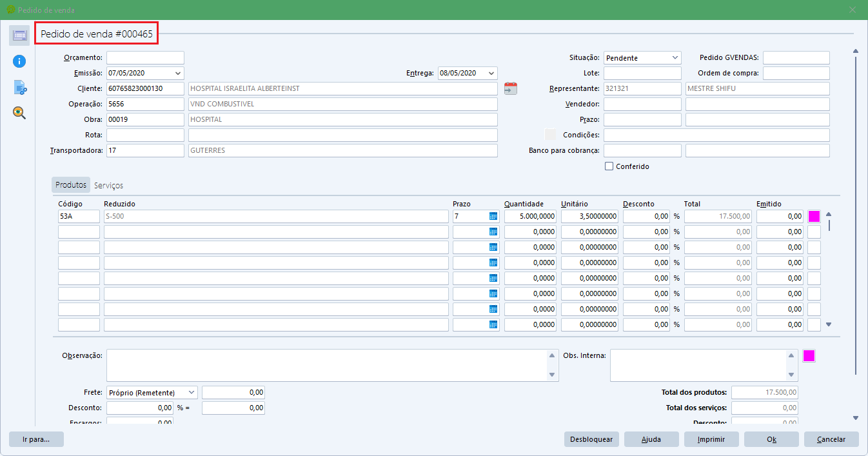Screen dimensions: 868x456
Task: Toggle the Conferido checkbox
Action: (x=609, y=166)
